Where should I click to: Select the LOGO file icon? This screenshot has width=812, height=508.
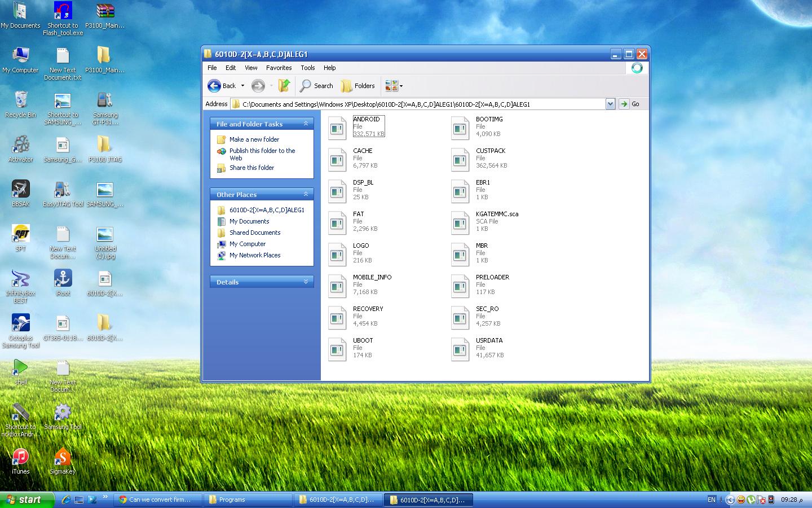click(337, 255)
